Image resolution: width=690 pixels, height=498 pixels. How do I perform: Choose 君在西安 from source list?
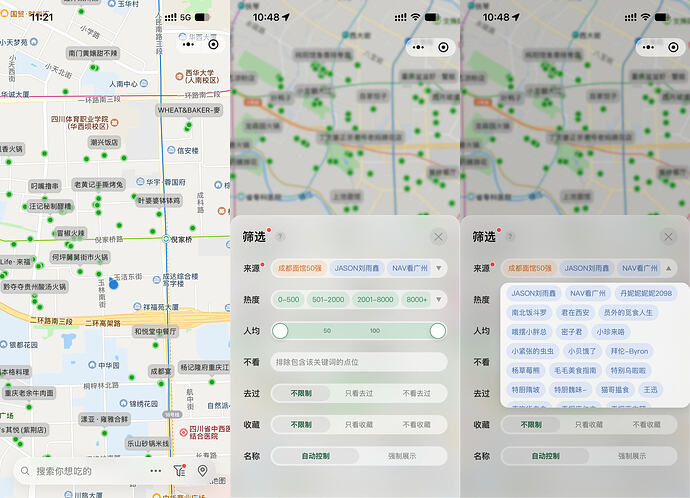pyautogui.click(x=575, y=312)
